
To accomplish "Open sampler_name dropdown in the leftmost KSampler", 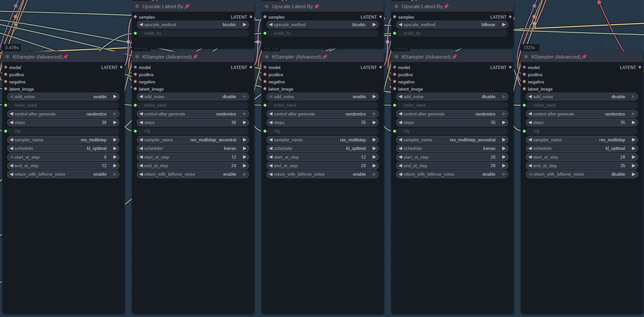I will [x=63, y=140].
